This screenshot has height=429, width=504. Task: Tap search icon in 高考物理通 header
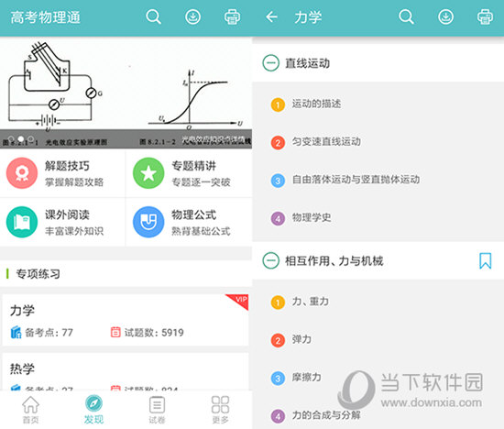pos(153,16)
